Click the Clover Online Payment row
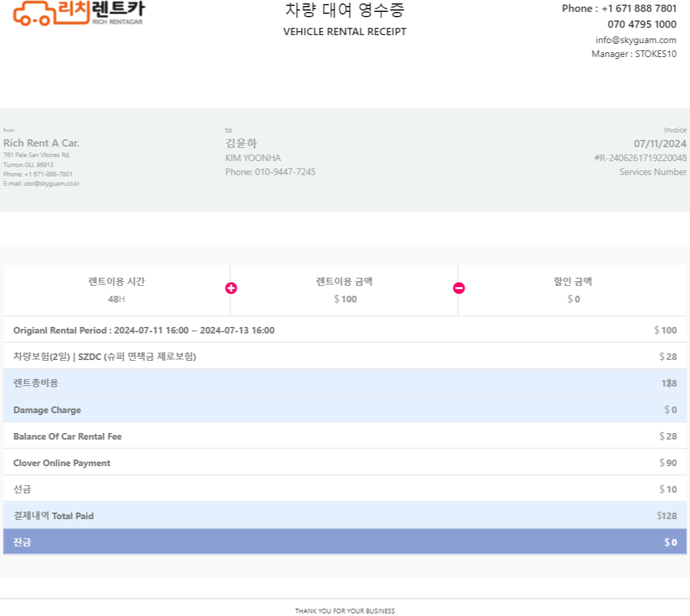Image resolution: width=690 pixels, height=616 pixels. coord(345,463)
